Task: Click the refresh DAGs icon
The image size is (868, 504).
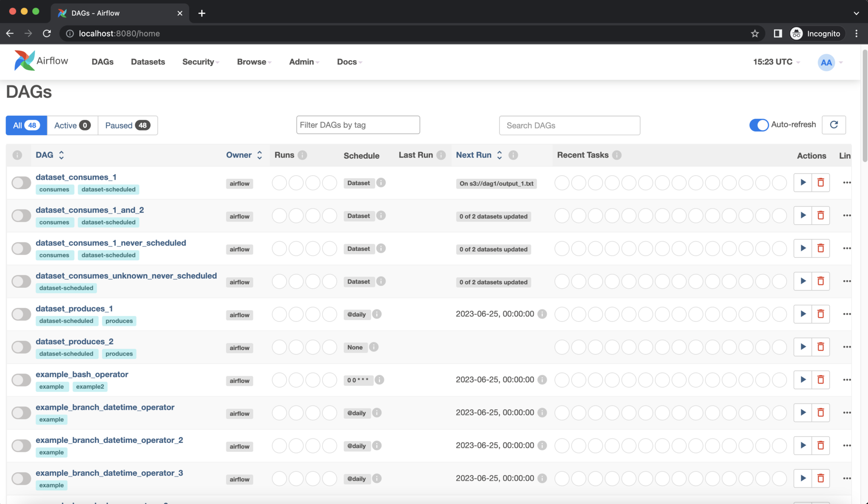Action: (834, 125)
